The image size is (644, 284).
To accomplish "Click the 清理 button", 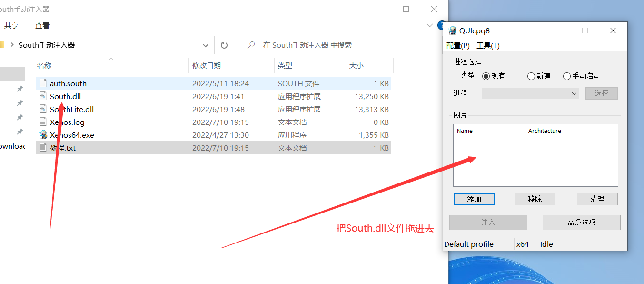I will 597,199.
